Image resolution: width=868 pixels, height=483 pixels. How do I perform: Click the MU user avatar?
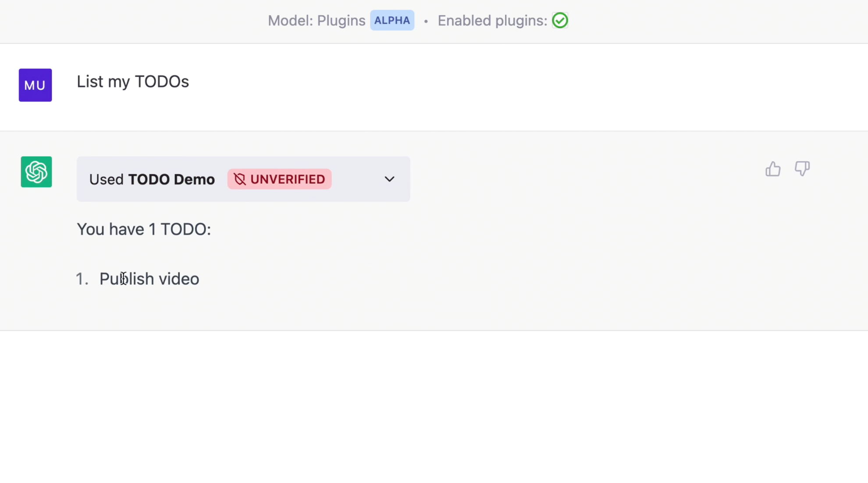[x=35, y=85]
